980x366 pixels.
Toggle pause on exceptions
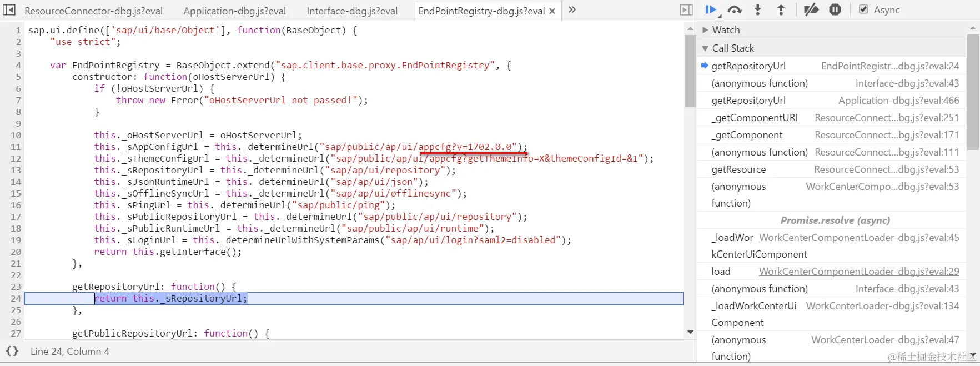pyautogui.click(x=835, y=9)
